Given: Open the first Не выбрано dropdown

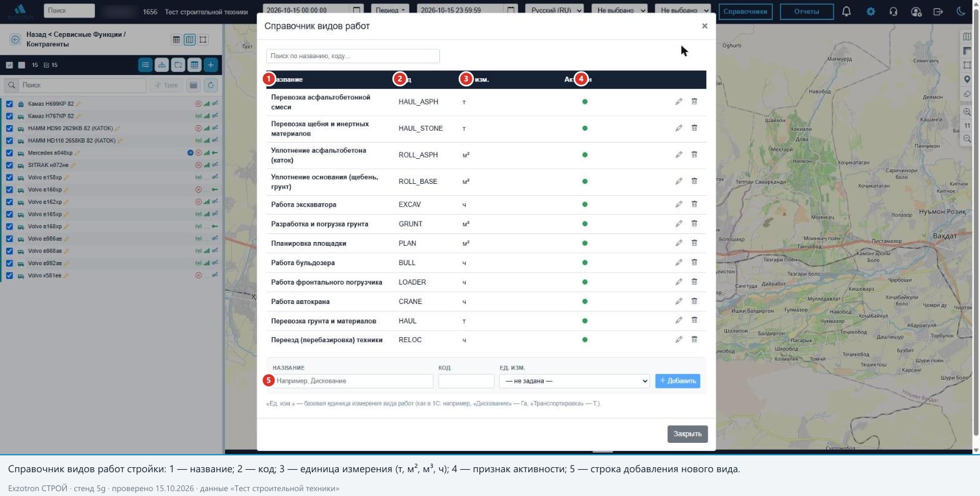Looking at the screenshot, I should pyautogui.click(x=620, y=11).
